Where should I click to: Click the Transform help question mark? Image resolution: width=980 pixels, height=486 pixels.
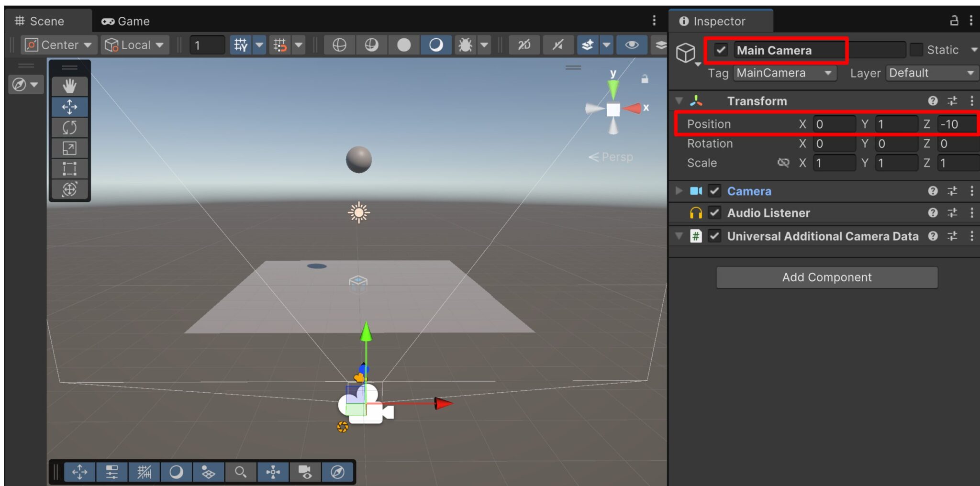[x=933, y=101]
